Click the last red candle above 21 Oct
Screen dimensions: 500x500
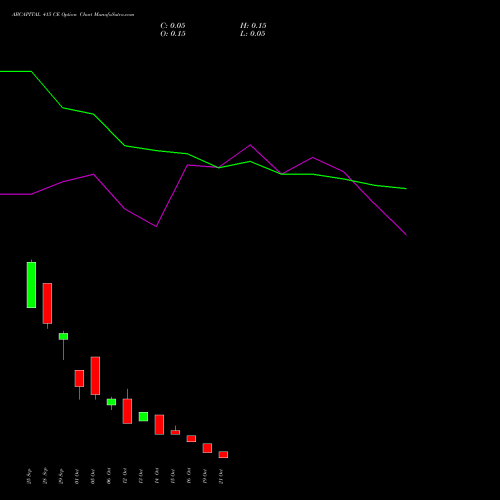click(x=223, y=455)
